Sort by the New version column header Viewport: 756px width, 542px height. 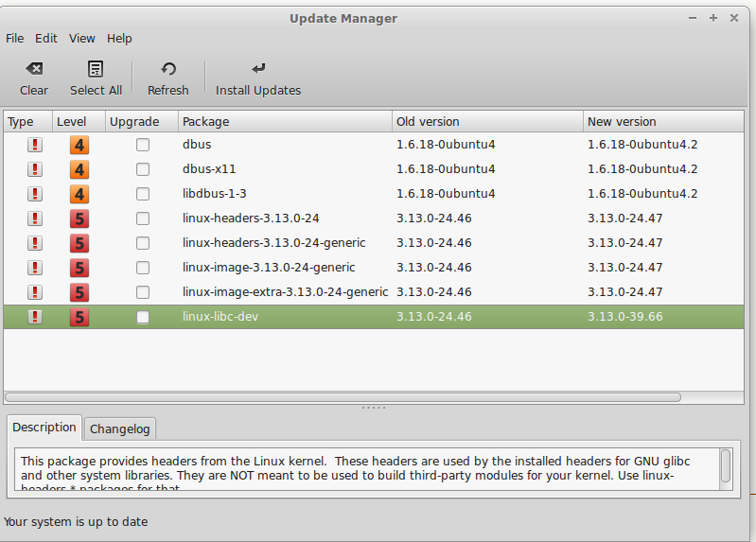(663, 121)
